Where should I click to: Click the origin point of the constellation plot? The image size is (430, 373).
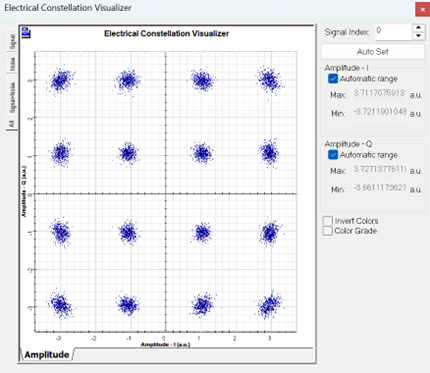(x=166, y=194)
